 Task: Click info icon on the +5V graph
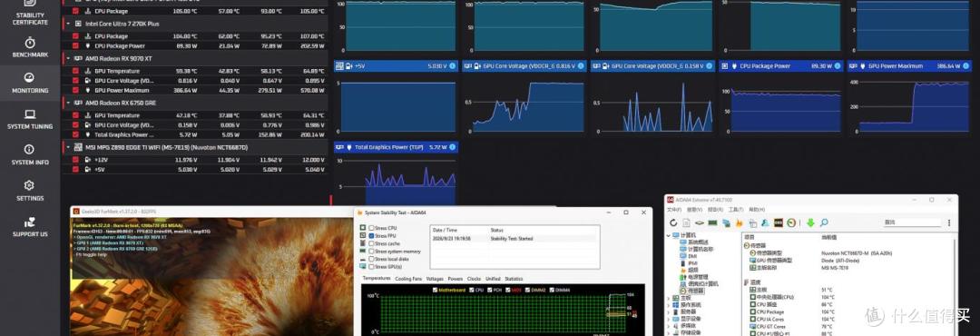point(453,65)
